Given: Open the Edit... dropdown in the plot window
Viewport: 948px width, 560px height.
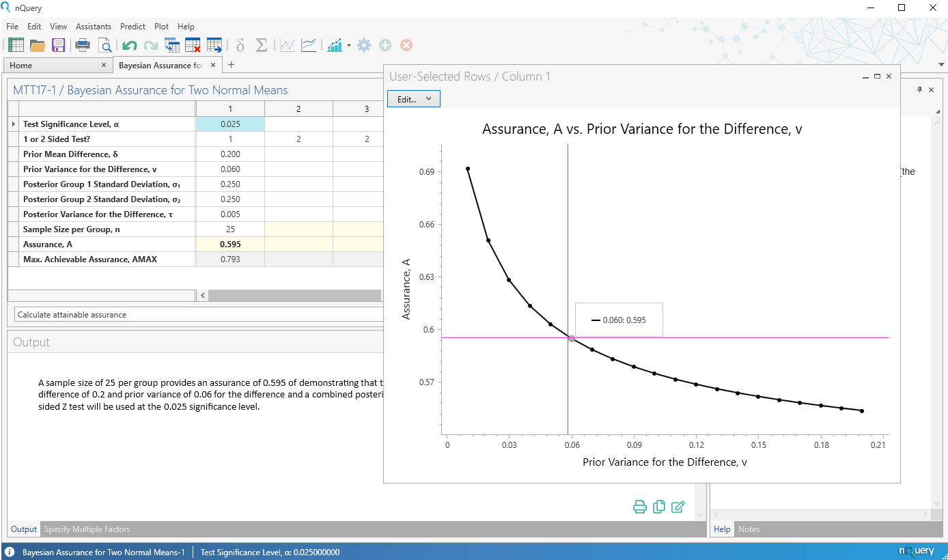Looking at the screenshot, I should (413, 98).
